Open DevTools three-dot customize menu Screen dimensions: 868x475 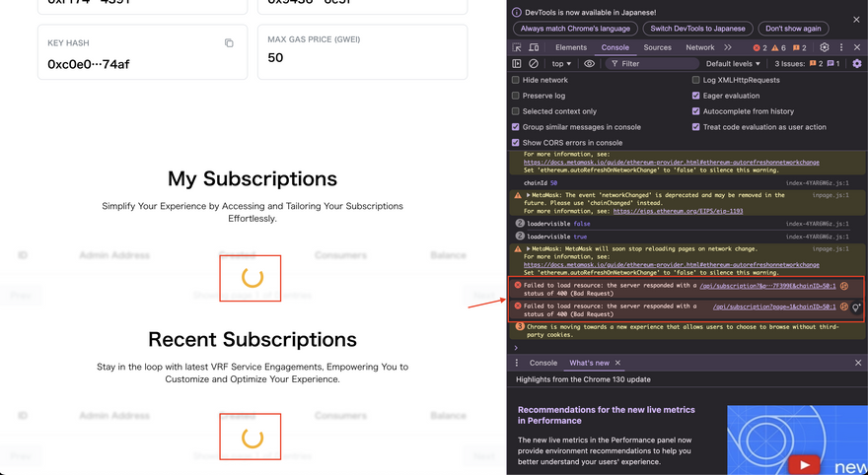tap(841, 47)
